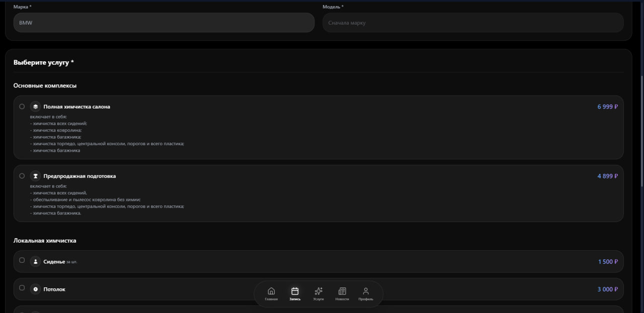Click the Потолок service name
This screenshot has height=313, width=644.
[x=54, y=289]
